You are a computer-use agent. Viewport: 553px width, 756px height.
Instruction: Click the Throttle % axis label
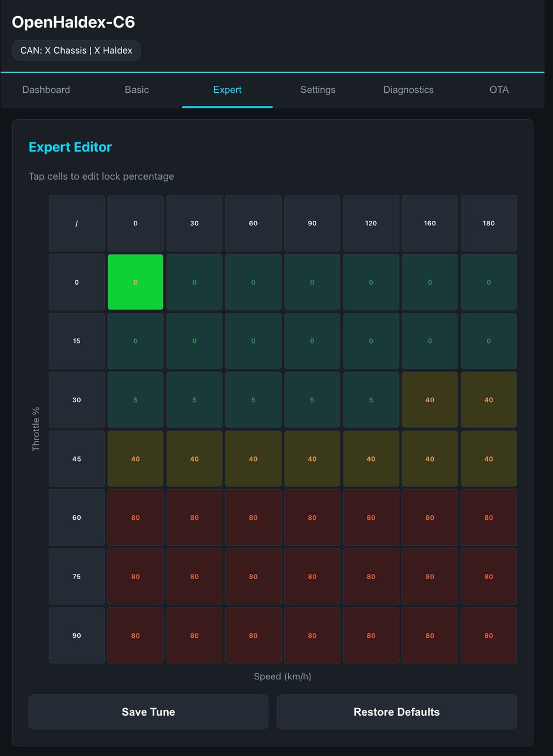pyautogui.click(x=36, y=429)
